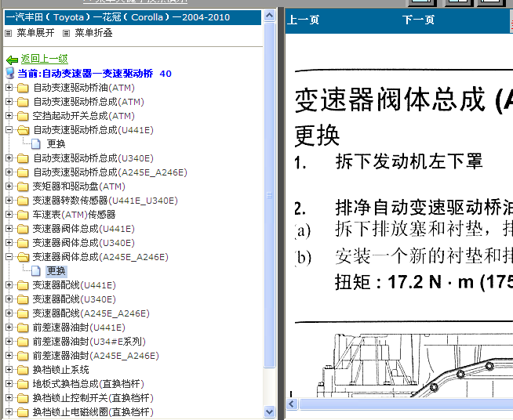Go to 下一页 next page
The height and width of the screenshot is (420, 513).
point(418,20)
